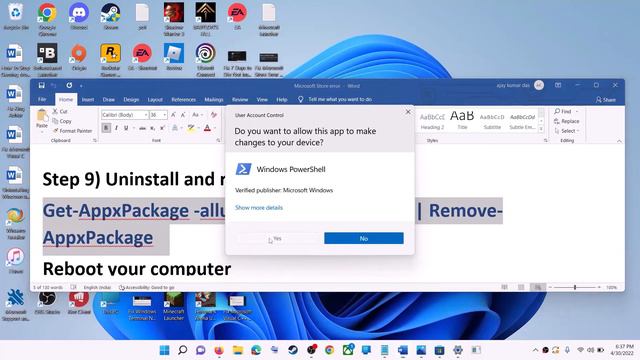This screenshot has width=640, height=360.
Task: Open Google Chrome from the taskbar
Action: (329, 350)
